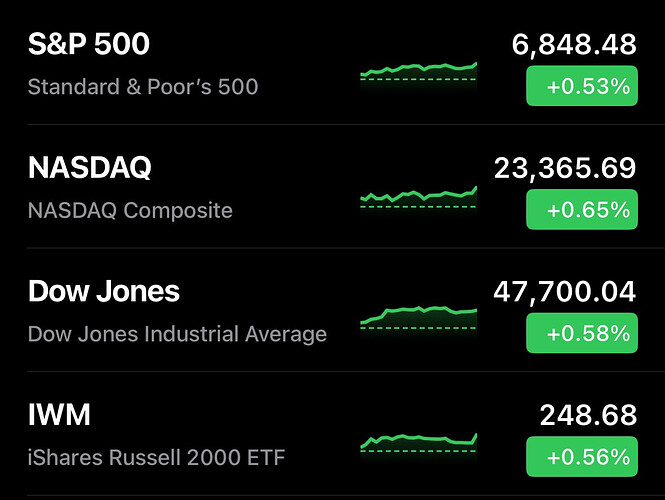The width and height of the screenshot is (665, 500).
Task: Click the Dow Jones sparkline graph
Action: click(x=418, y=316)
